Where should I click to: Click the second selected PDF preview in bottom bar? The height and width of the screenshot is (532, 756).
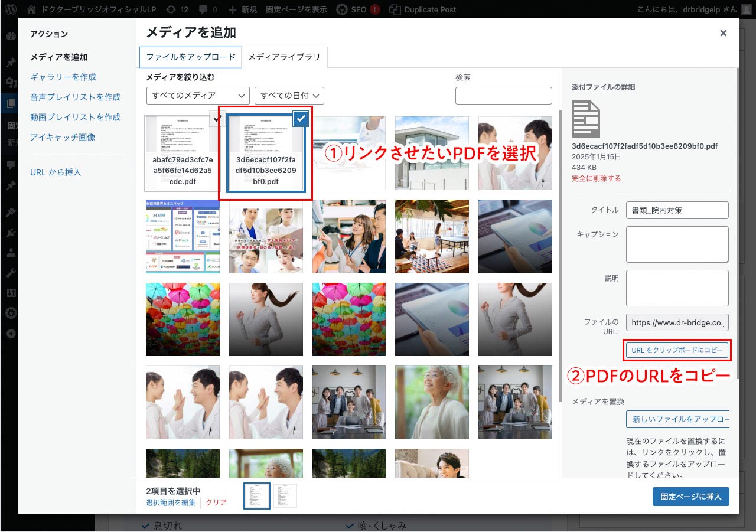click(x=285, y=496)
